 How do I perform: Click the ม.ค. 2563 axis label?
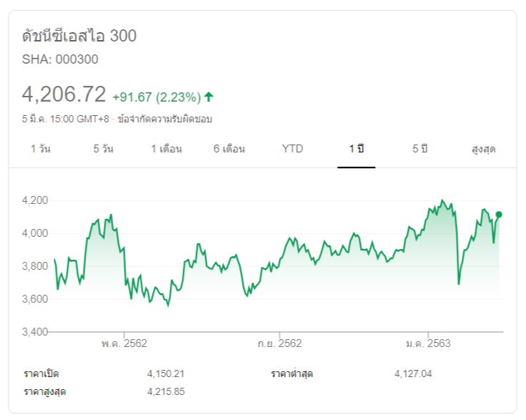click(428, 343)
